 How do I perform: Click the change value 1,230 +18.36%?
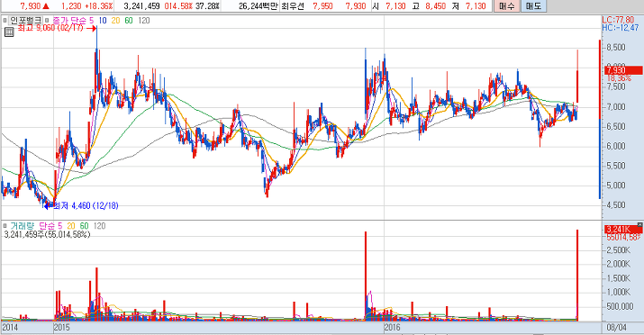pos(86,6)
